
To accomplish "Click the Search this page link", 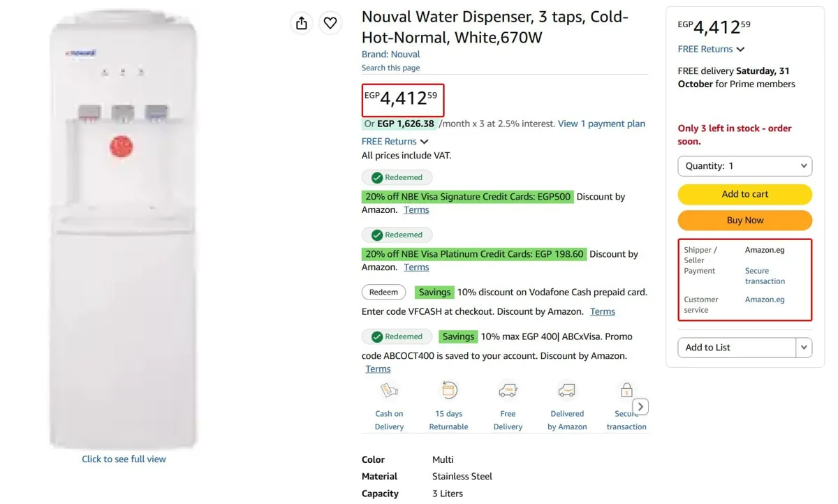I will tap(390, 68).
